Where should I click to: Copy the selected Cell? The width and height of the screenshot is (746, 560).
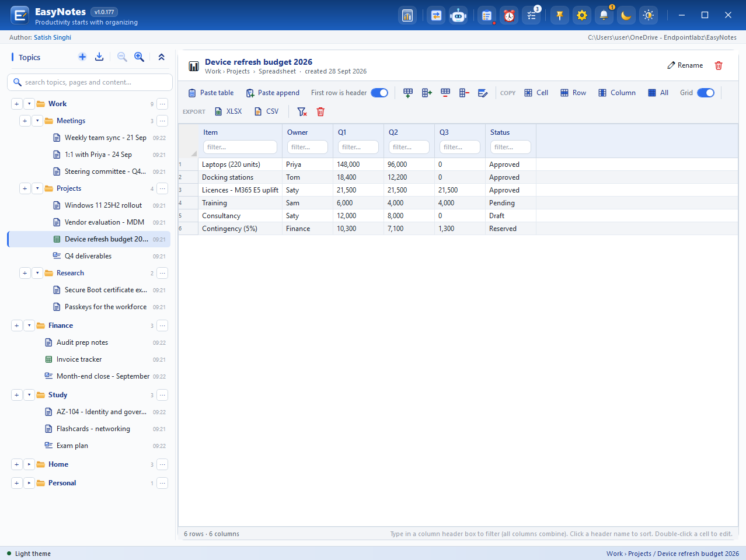coord(536,93)
